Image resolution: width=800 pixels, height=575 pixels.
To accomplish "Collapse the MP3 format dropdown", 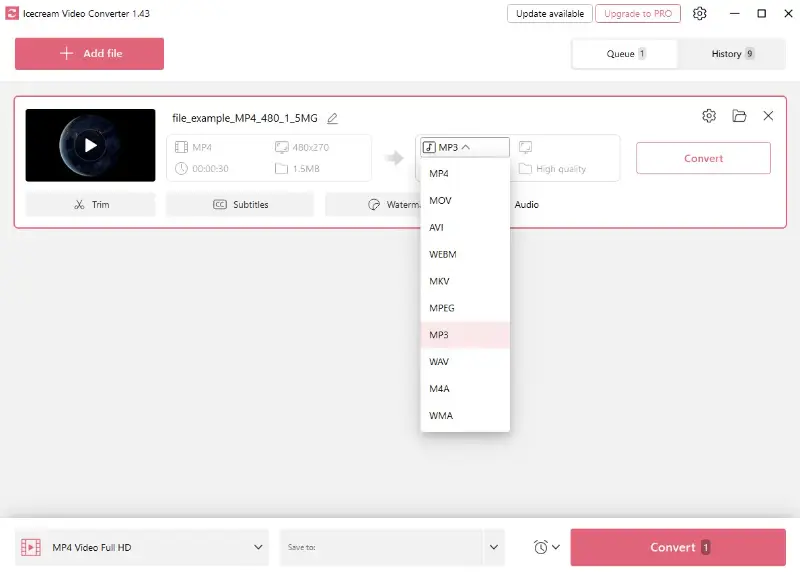I will [x=465, y=147].
